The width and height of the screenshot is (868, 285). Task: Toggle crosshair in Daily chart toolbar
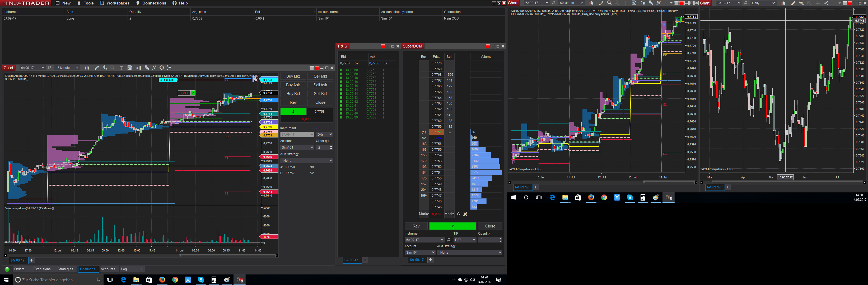(818, 3)
